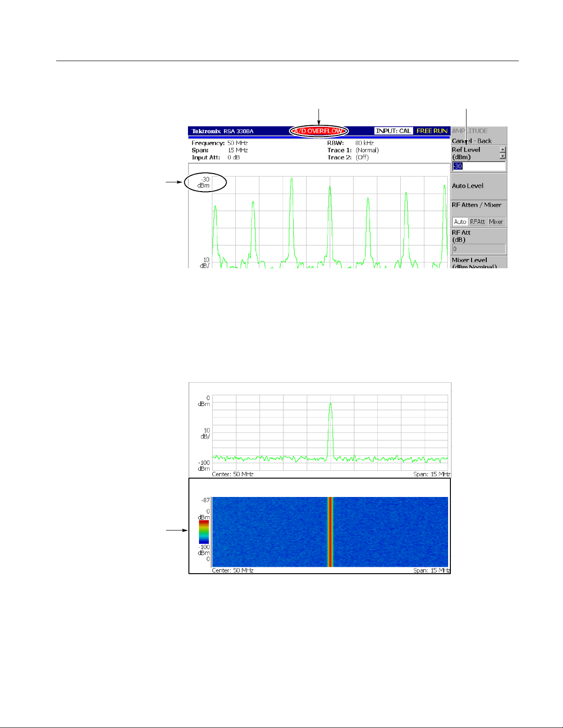Click Span: 15 MHz under the spectrogram

[432, 570]
